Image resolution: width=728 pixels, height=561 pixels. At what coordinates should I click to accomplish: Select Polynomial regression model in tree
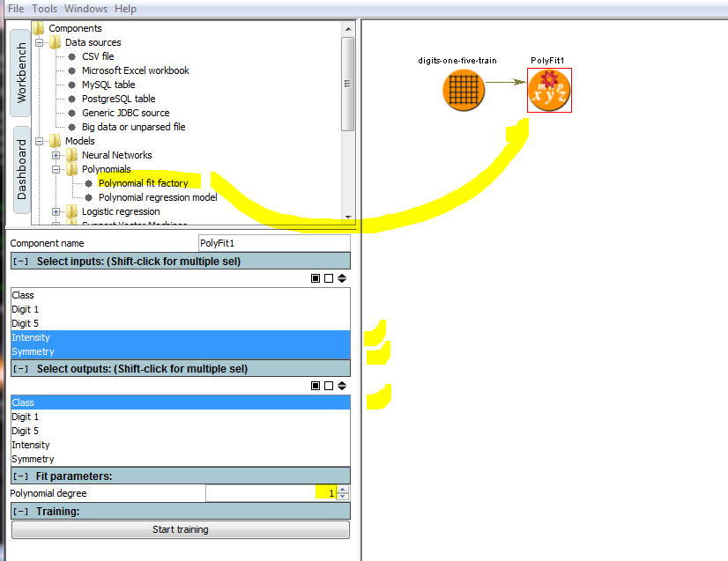[157, 197]
